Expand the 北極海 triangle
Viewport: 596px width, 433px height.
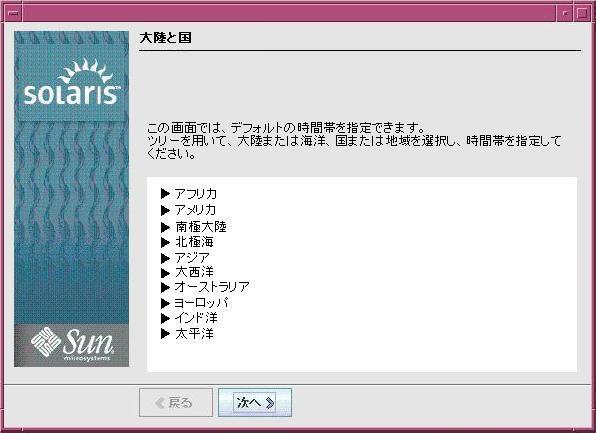pos(165,242)
